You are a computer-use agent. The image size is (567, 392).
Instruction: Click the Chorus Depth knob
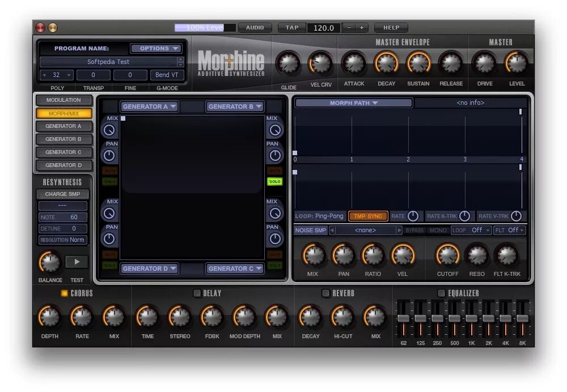tap(49, 317)
